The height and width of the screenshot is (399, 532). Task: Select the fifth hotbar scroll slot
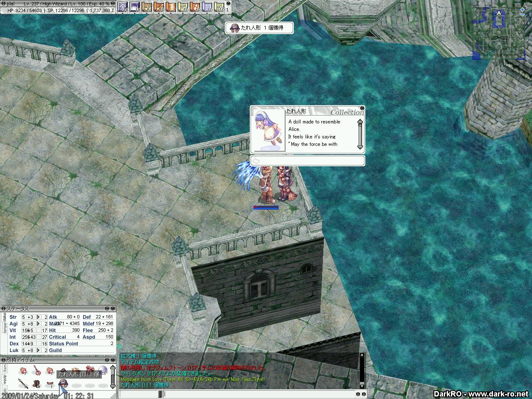tap(171, 7)
